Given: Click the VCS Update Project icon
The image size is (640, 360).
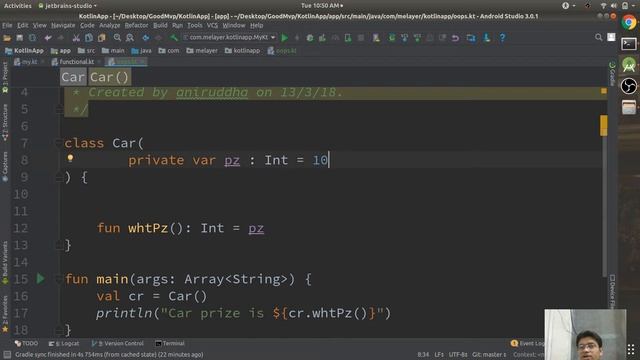Looking at the screenshot, I should 404,38.
